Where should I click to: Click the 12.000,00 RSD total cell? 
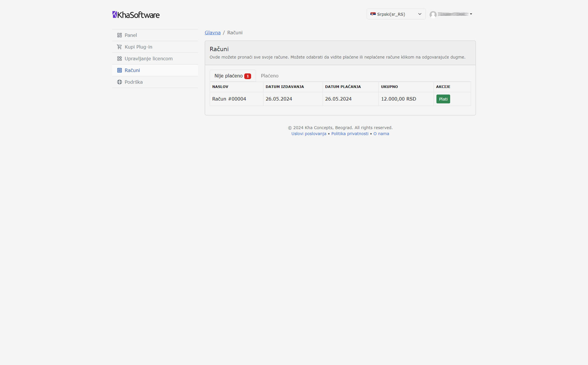406,99
